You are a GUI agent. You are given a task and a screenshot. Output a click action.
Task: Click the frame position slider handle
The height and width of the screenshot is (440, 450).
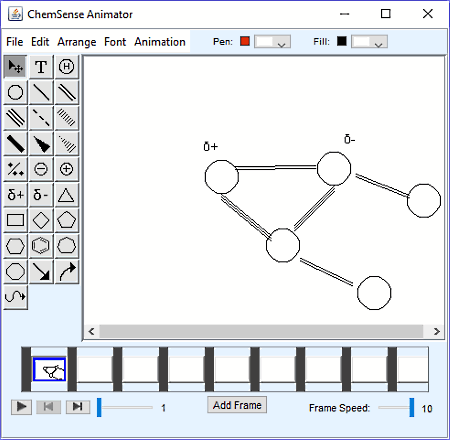point(99,407)
